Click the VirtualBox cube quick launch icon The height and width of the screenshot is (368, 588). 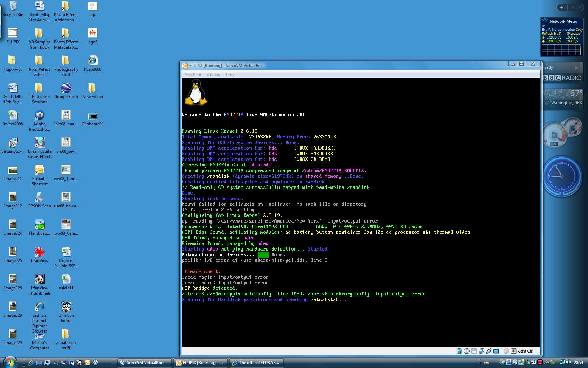pos(95,363)
